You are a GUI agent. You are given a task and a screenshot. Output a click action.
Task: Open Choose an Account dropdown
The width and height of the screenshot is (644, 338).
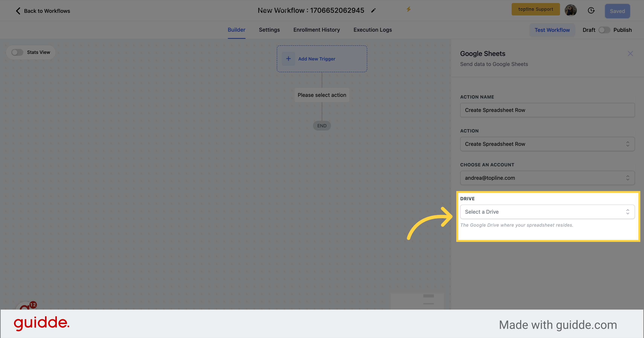click(547, 178)
